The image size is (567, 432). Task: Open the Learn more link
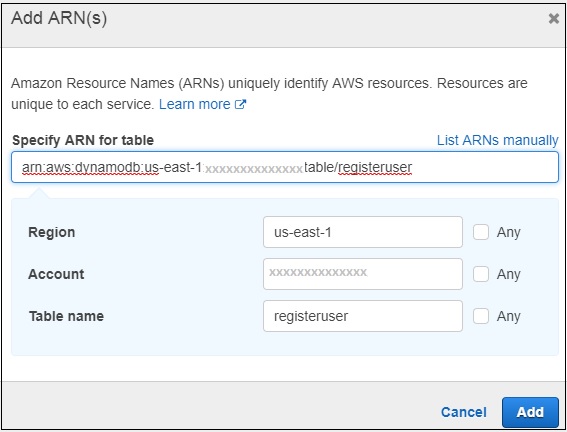tap(195, 104)
